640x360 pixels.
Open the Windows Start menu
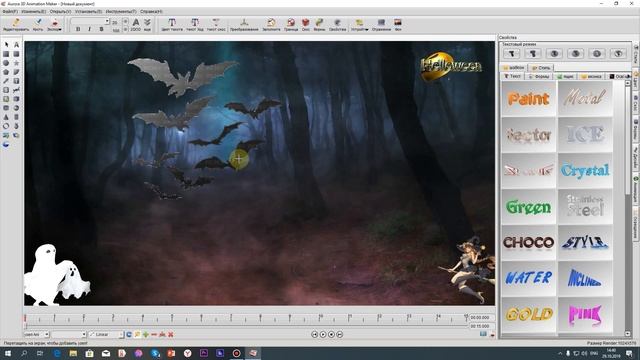[x=7, y=353]
